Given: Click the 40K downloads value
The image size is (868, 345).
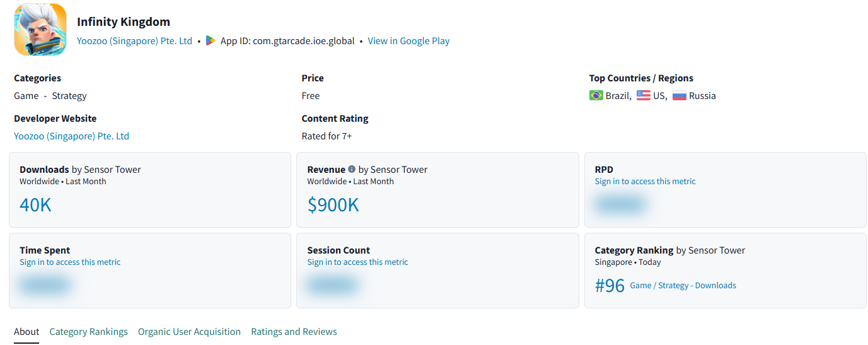Looking at the screenshot, I should (35, 205).
